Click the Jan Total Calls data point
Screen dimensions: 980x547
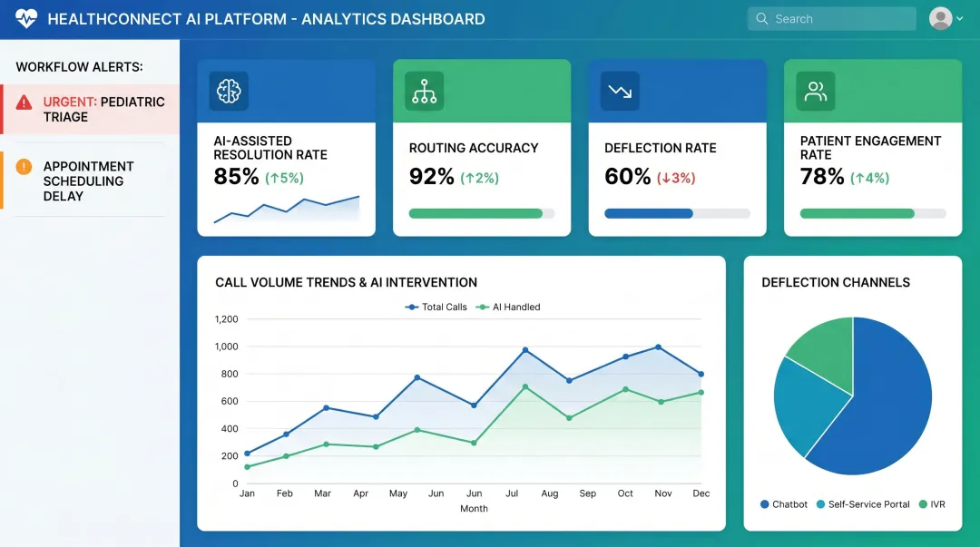(x=248, y=454)
